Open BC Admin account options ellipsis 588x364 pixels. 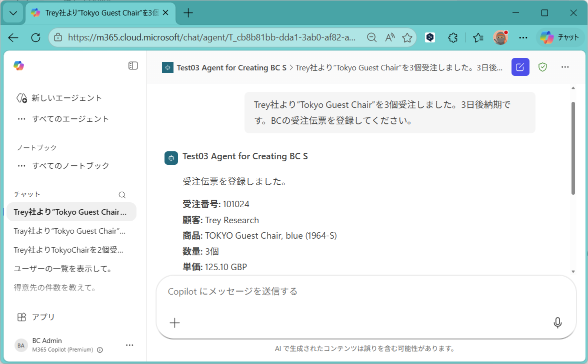(x=129, y=346)
